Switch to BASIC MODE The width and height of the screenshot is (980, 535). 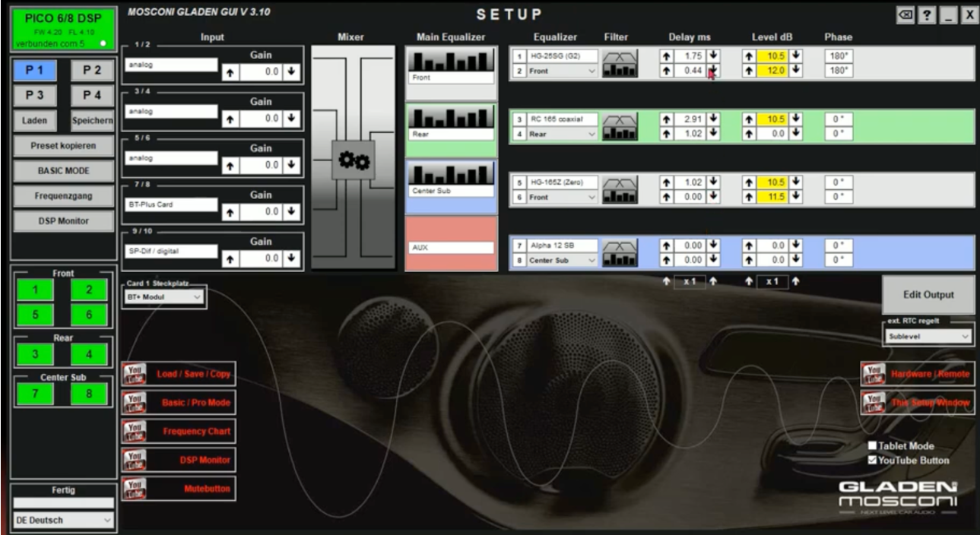click(64, 170)
